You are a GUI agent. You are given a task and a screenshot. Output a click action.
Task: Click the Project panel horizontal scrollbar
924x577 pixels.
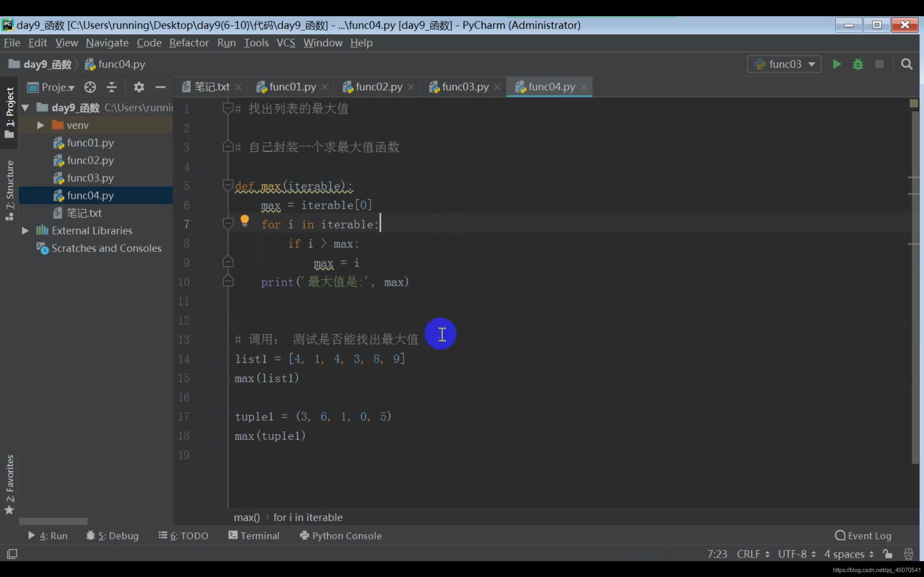click(53, 521)
